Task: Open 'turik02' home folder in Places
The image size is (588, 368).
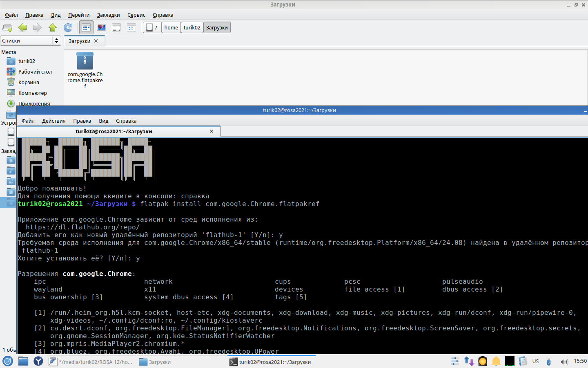Action: (27, 61)
